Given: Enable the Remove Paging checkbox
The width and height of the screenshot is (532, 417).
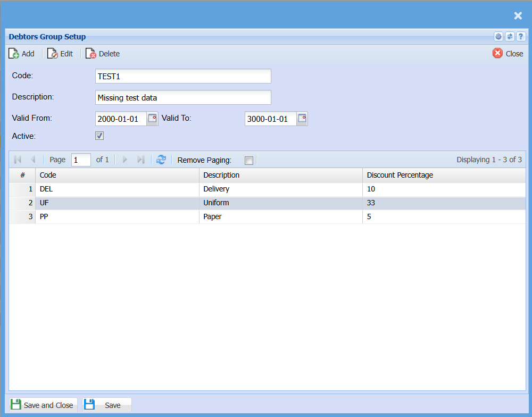Looking at the screenshot, I should point(249,160).
